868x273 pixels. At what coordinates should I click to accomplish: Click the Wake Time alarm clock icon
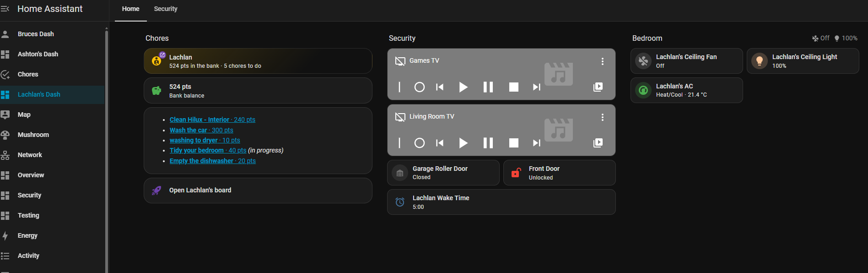pos(400,202)
